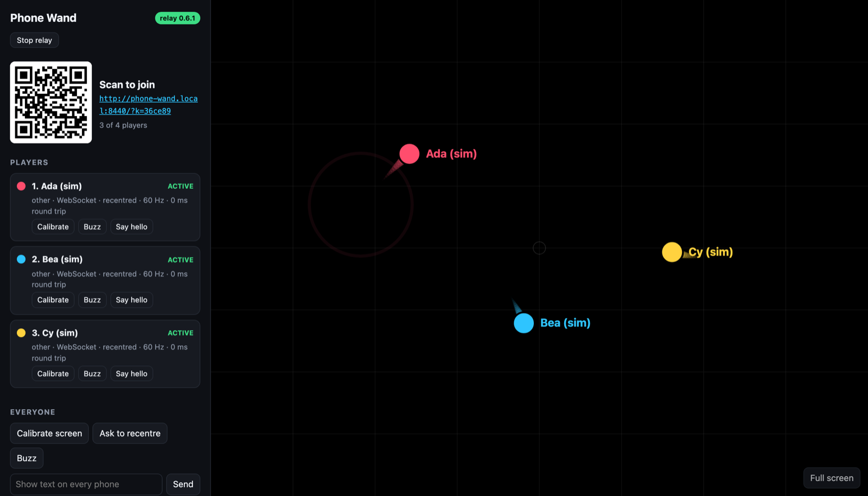The image size is (868, 496).
Task: Click the QR code image
Action: (51, 102)
